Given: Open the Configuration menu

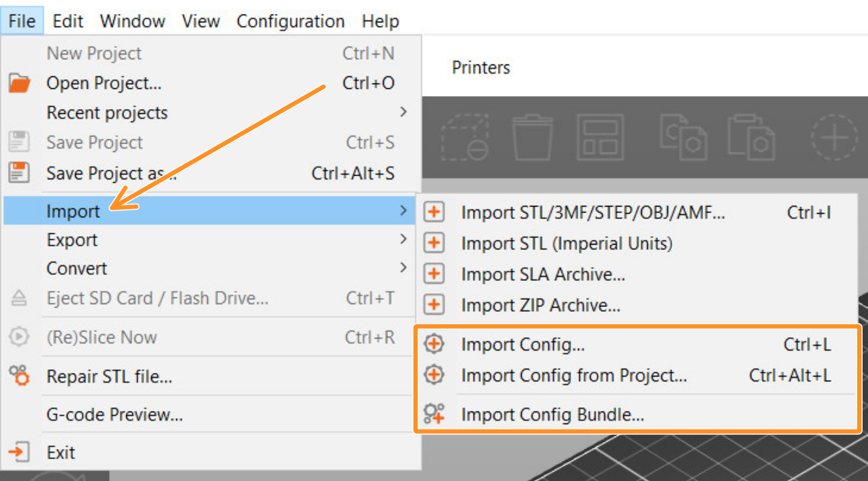Looking at the screenshot, I should [x=290, y=21].
